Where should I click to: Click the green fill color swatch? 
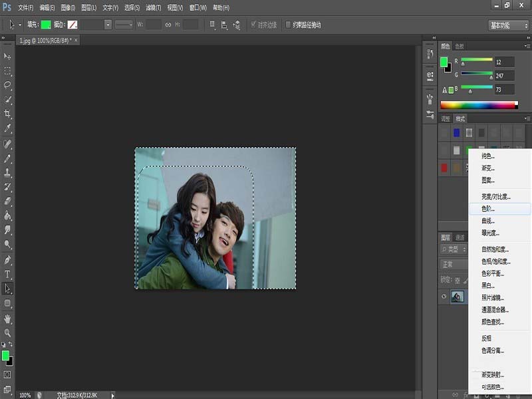46,25
